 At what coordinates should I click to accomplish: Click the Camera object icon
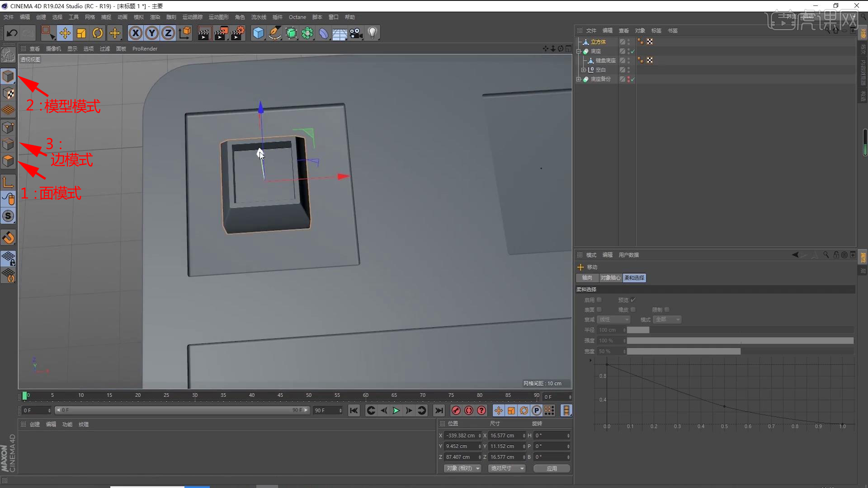[x=356, y=33]
